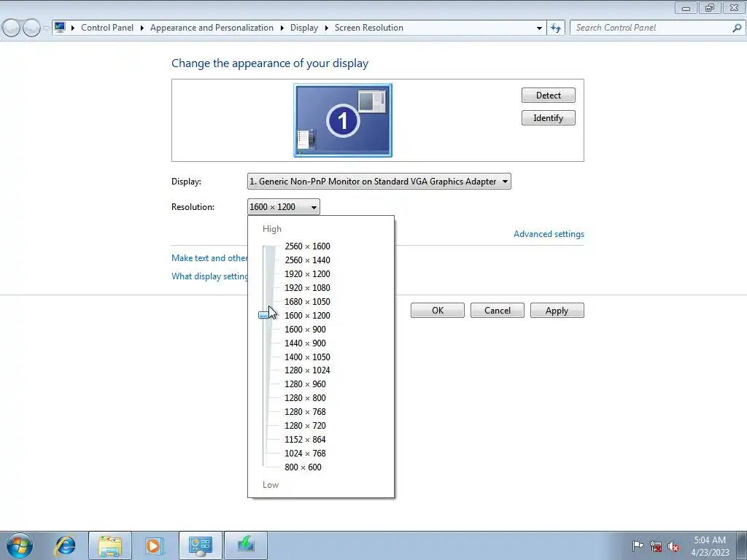This screenshot has width=747, height=560.
Task: Choose 1280 × 720 resolution
Action: point(305,425)
